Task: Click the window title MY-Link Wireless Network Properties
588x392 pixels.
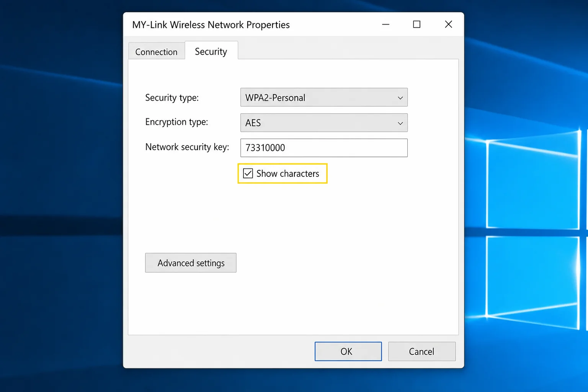Action: pyautogui.click(x=211, y=25)
